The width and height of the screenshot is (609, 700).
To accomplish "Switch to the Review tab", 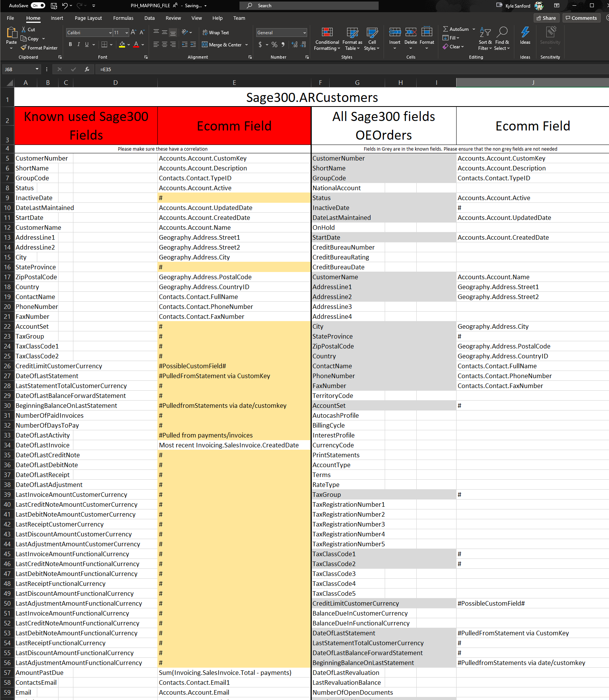I will coord(173,18).
